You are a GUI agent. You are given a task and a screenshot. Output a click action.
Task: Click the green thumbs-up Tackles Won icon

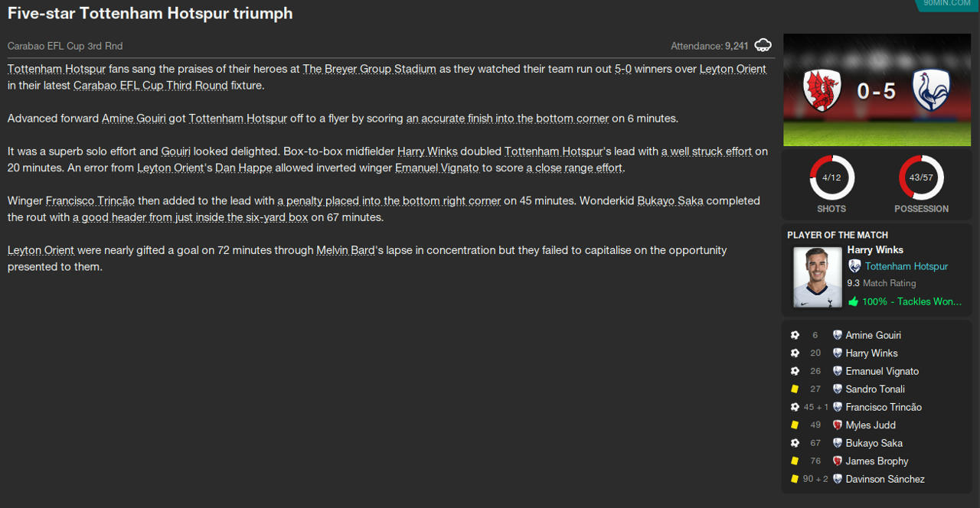pos(853,301)
